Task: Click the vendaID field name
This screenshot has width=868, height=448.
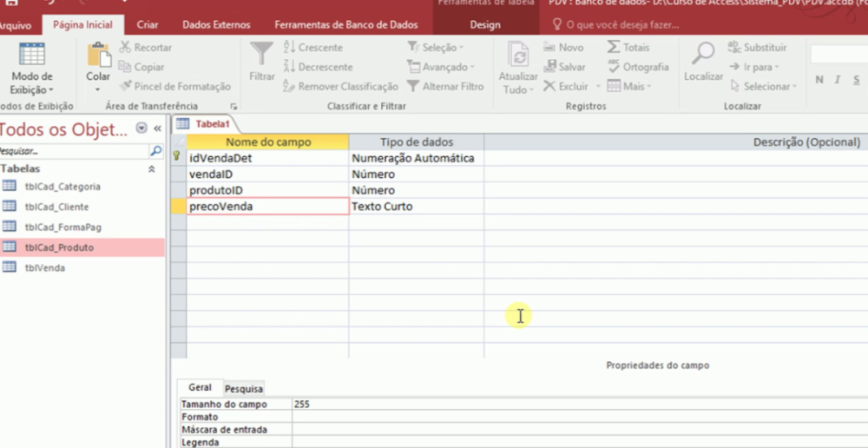Action: click(x=267, y=175)
